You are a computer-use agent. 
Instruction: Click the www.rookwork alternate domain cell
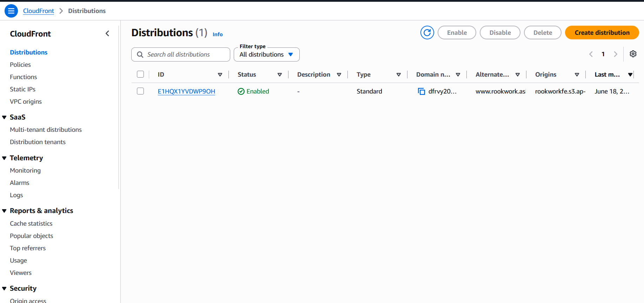tap(500, 91)
